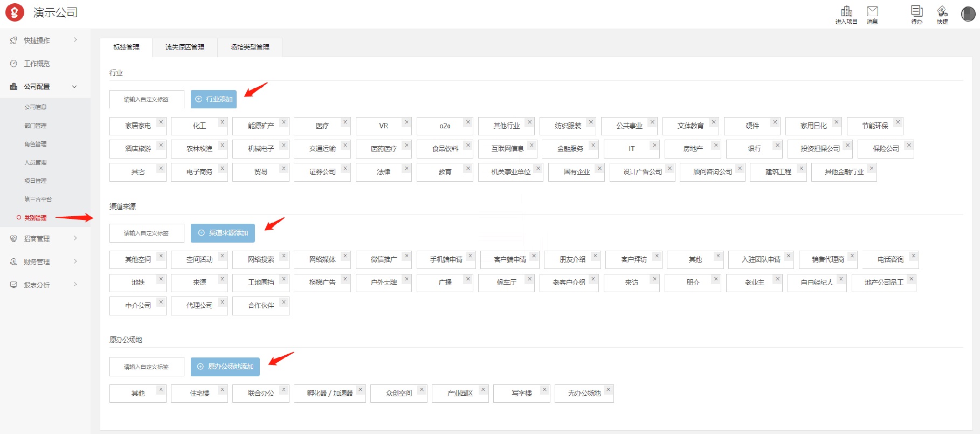Remove the 网络搜索 channel tag
The width and height of the screenshot is (980, 434).
tap(284, 256)
